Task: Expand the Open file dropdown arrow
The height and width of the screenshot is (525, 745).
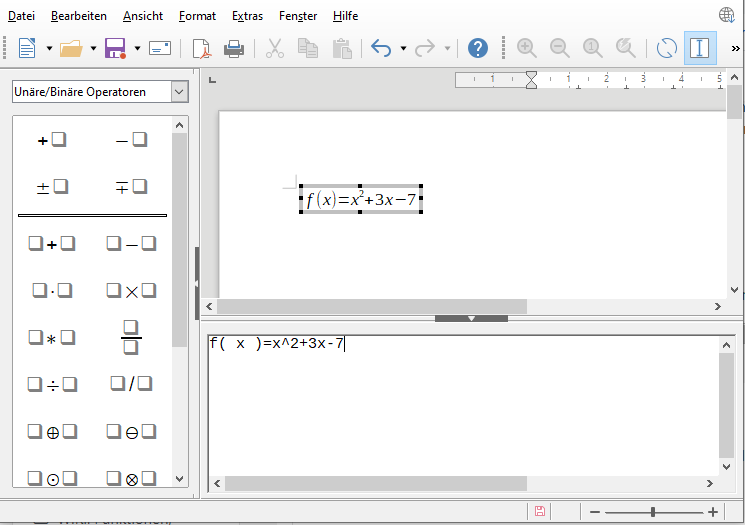Action: click(x=93, y=48)
